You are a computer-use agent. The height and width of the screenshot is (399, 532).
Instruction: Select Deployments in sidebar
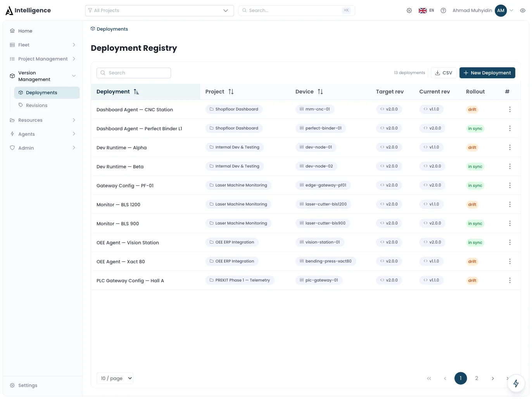point(47,93)
